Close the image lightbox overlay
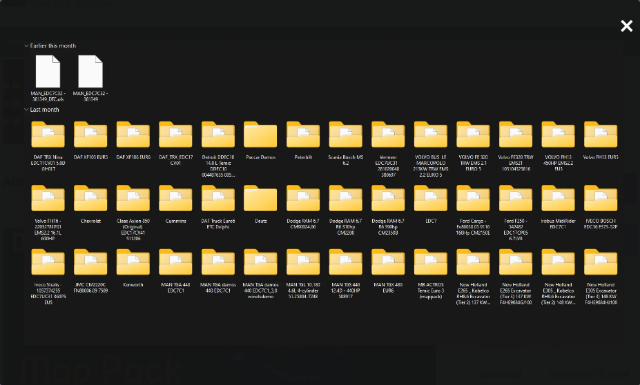Screen dimensions: 640x385 627,26
